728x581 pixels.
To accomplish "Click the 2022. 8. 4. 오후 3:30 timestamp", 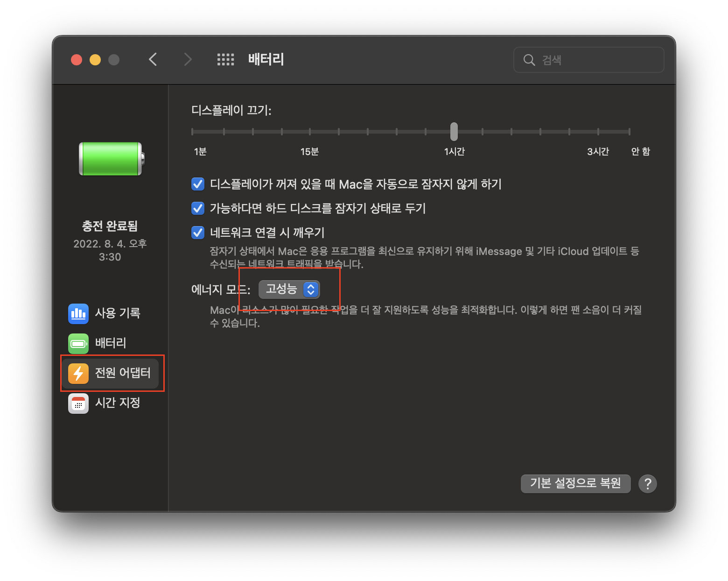I will click(110, 250).
